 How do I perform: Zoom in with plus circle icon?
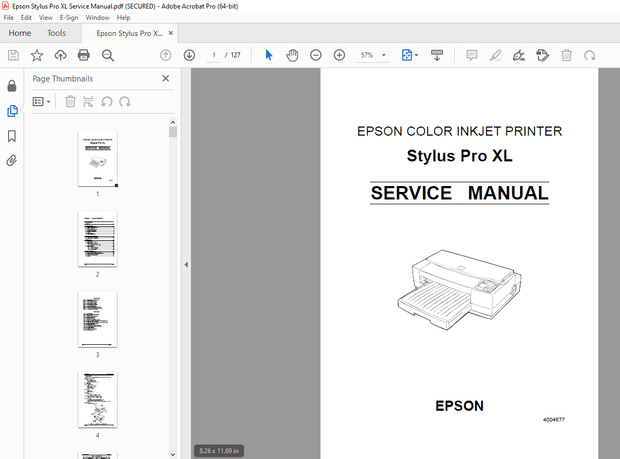click(x=339, y=55)
